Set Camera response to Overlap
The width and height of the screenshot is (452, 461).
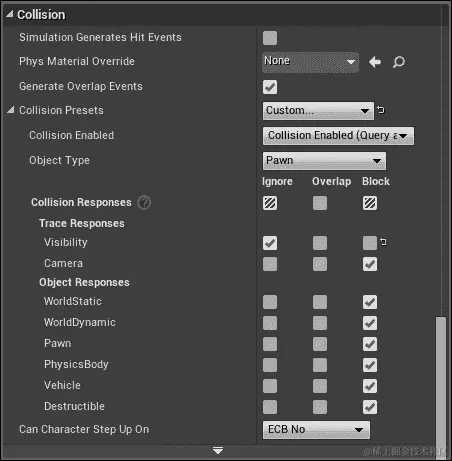320,264
